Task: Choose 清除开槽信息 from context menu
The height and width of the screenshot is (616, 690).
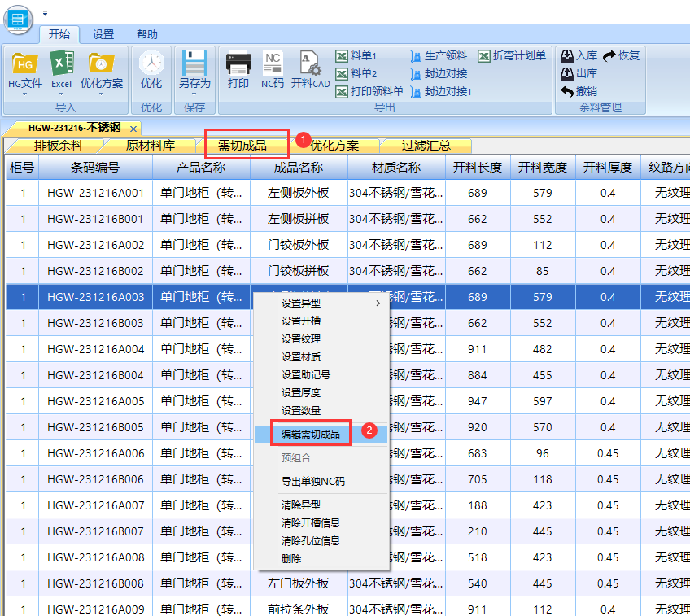Action: pyautogui.click(x=321, y=522)
